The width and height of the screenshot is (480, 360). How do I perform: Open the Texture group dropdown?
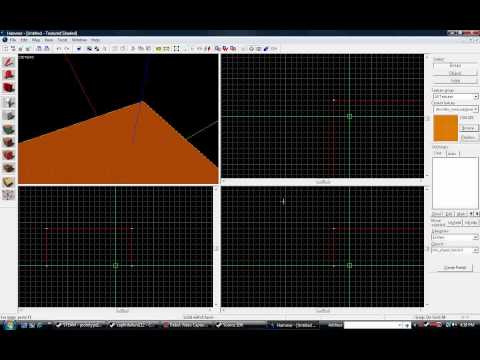pos(455,97)
